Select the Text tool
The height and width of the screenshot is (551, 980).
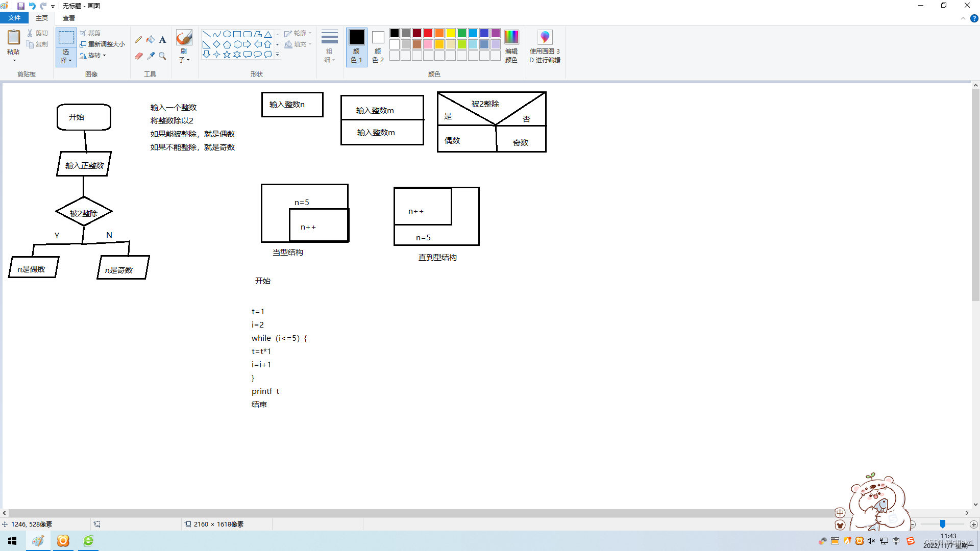[x=162, y=40]
